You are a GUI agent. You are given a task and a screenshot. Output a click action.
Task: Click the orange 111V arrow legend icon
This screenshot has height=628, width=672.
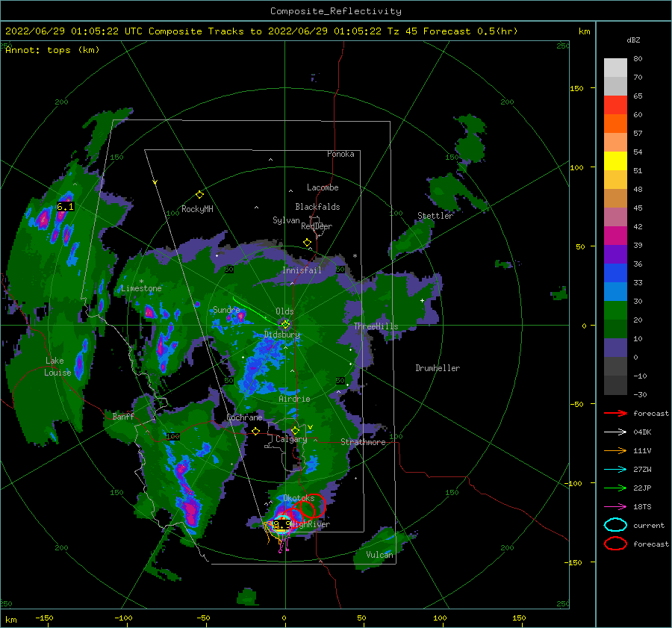click(x=615, y=450)
